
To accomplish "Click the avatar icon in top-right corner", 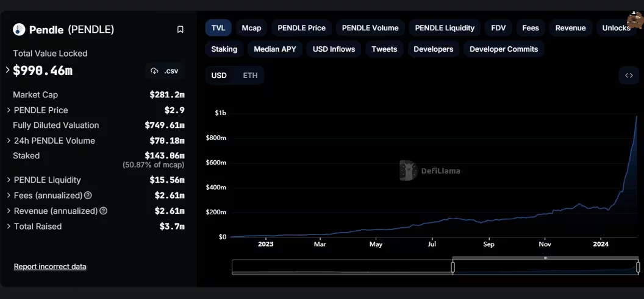I will pos(635,21).
